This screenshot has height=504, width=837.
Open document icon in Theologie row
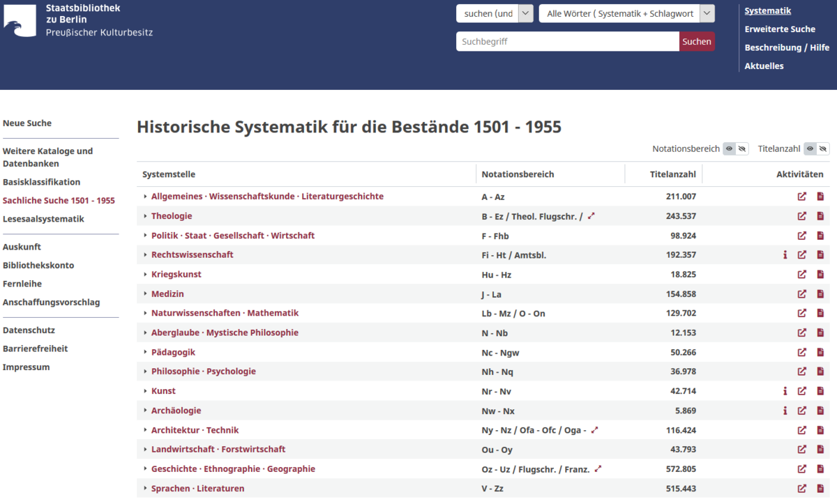tap(820, 216)
